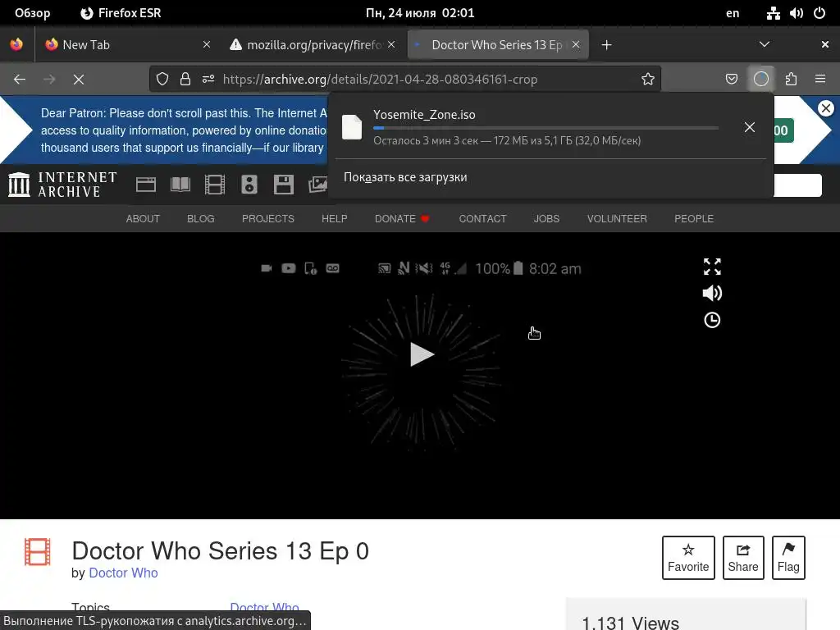Open the Web (Wayback) media icon

tap(146, 185)
